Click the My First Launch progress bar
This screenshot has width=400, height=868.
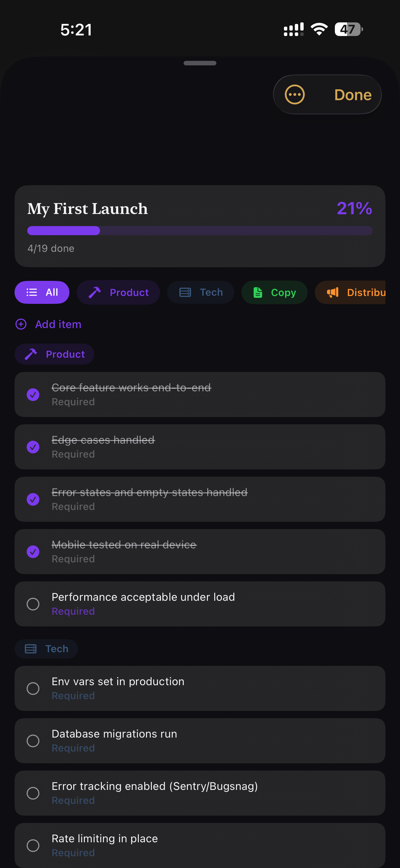point(200,231)
